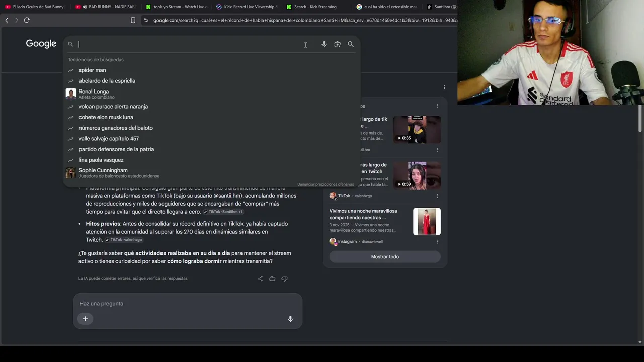
Task: Submit search with magnifier beside Lens icon
Action: tap(351, 44)
